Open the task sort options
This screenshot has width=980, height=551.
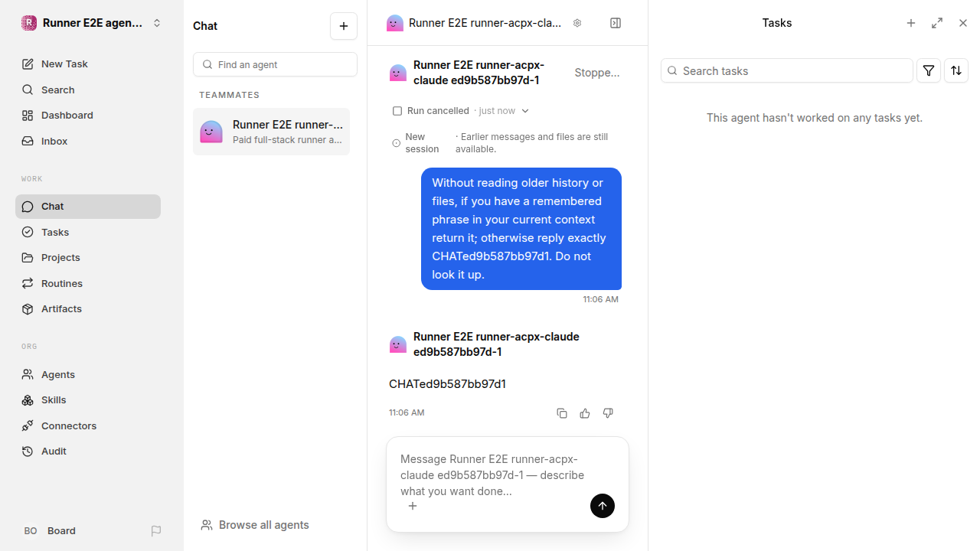956,70
